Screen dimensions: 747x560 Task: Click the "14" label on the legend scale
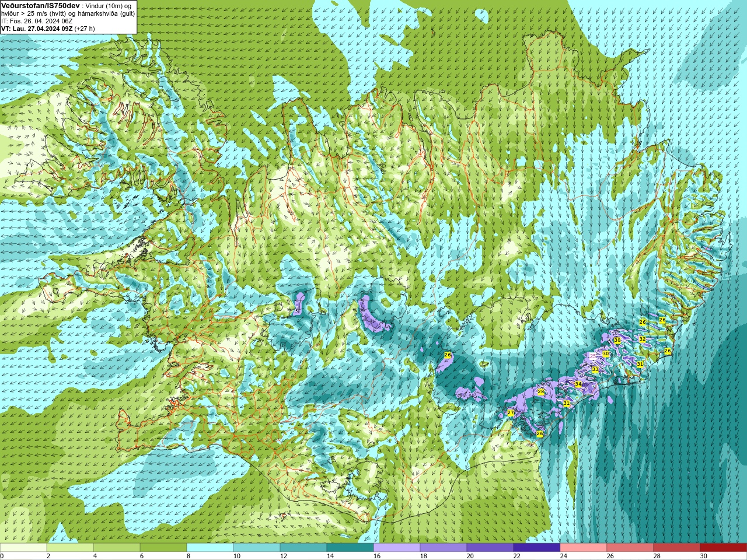(330, 556)
